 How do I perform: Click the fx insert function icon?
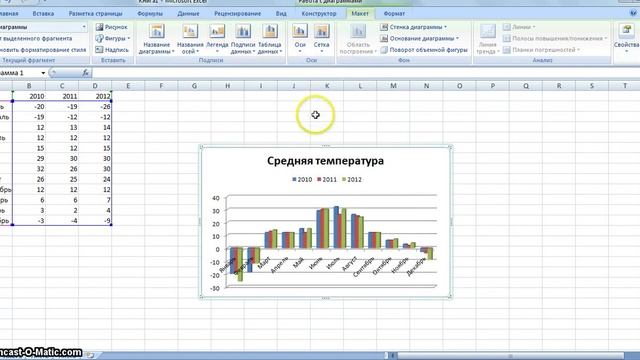[85, 73]
